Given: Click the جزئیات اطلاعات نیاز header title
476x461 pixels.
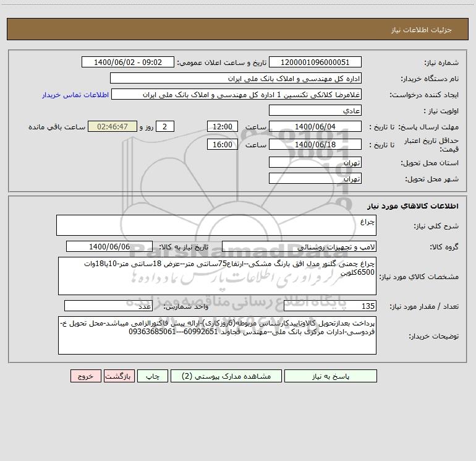Looking at the screenshot, I should 422,30.
